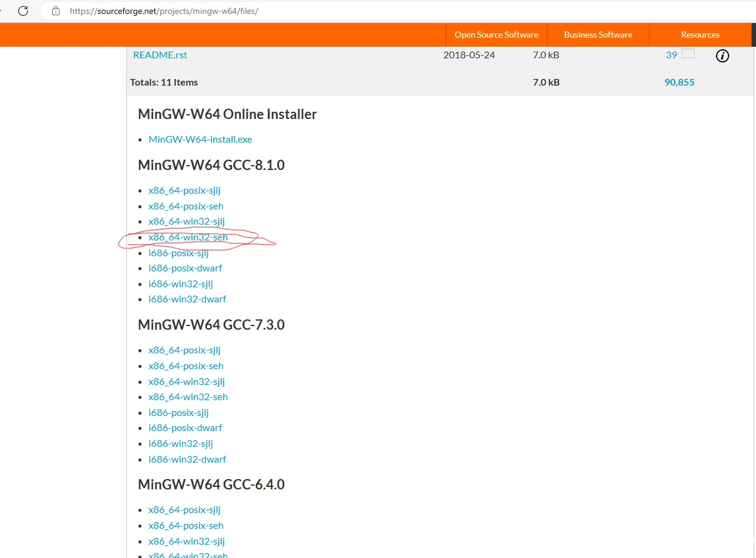Open GCC-7.3.0 x86_64-win32-seh link
This screenshot has width=756, height=558.
[x=188, y=396]
